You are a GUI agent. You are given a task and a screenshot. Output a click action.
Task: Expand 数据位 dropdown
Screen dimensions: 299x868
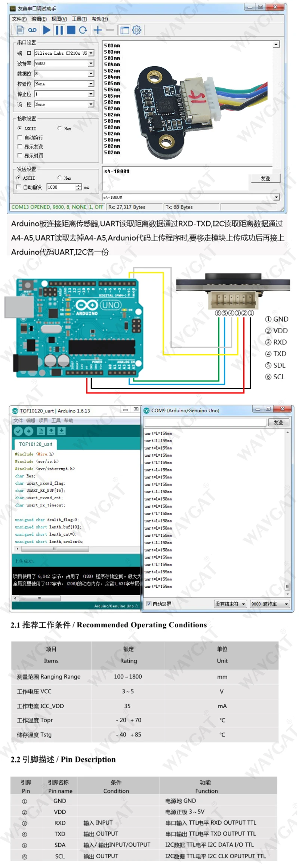91,73
